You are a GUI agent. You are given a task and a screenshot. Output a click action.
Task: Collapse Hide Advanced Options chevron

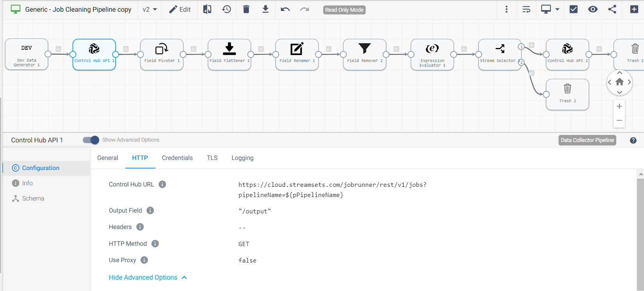[185, 278]
